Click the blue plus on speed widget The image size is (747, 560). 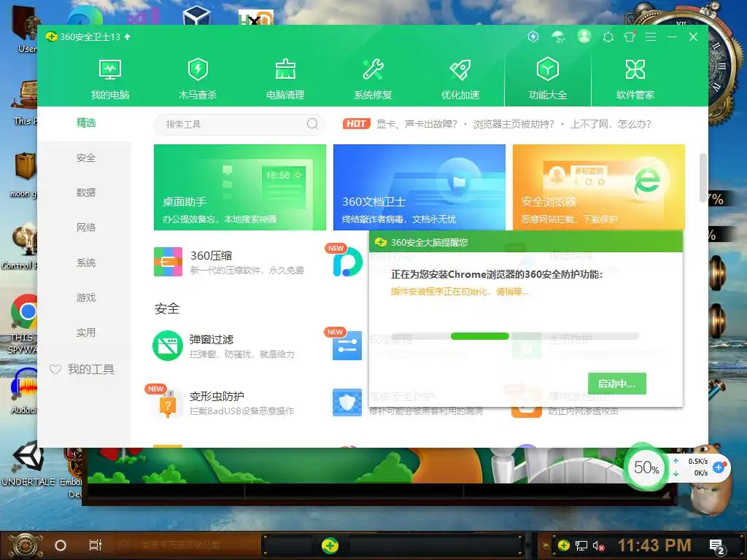point(719,467)
